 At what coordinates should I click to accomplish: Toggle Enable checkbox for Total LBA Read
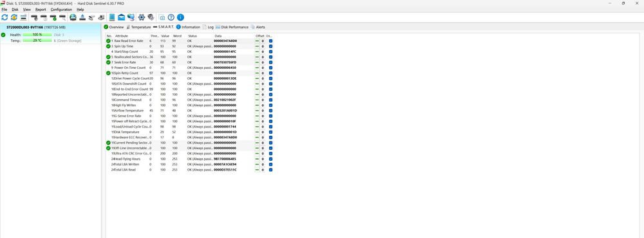270,169
